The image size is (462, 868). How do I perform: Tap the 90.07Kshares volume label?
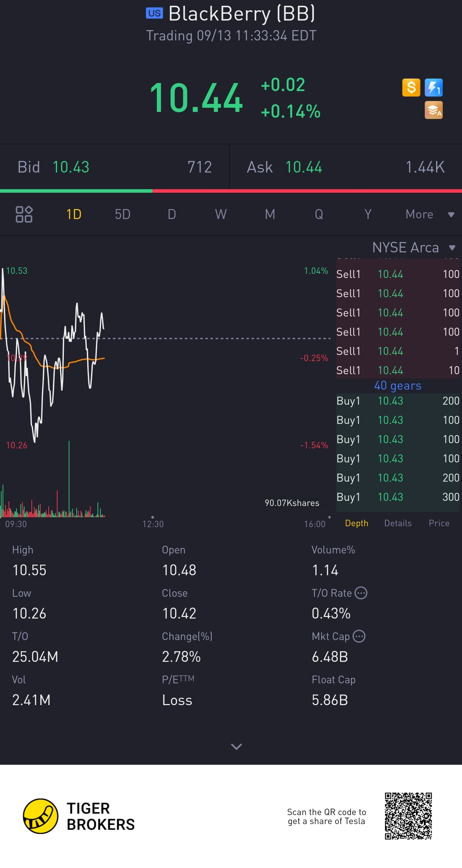click(292, 503)
